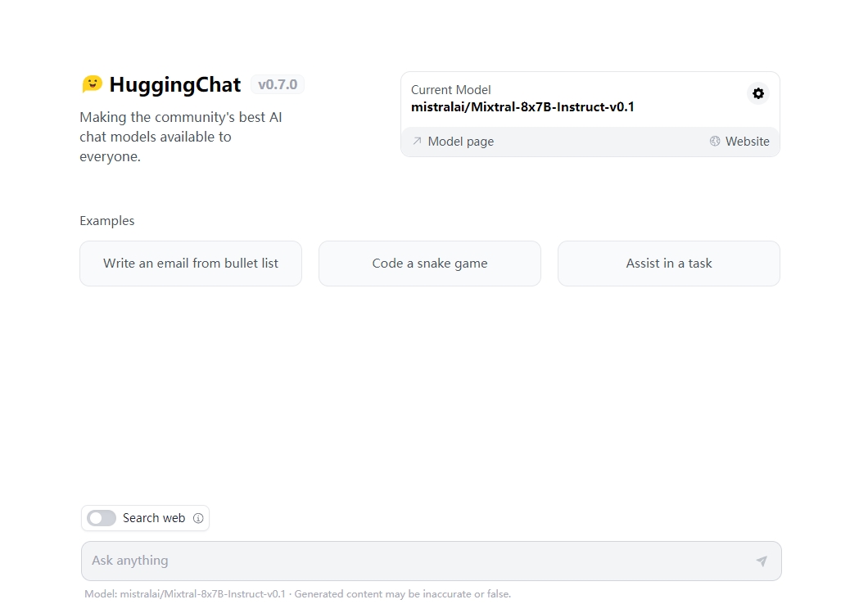Click the 'Examples' section heading
The height and width of the screenshot is (604, 868).
coord(107,221)
